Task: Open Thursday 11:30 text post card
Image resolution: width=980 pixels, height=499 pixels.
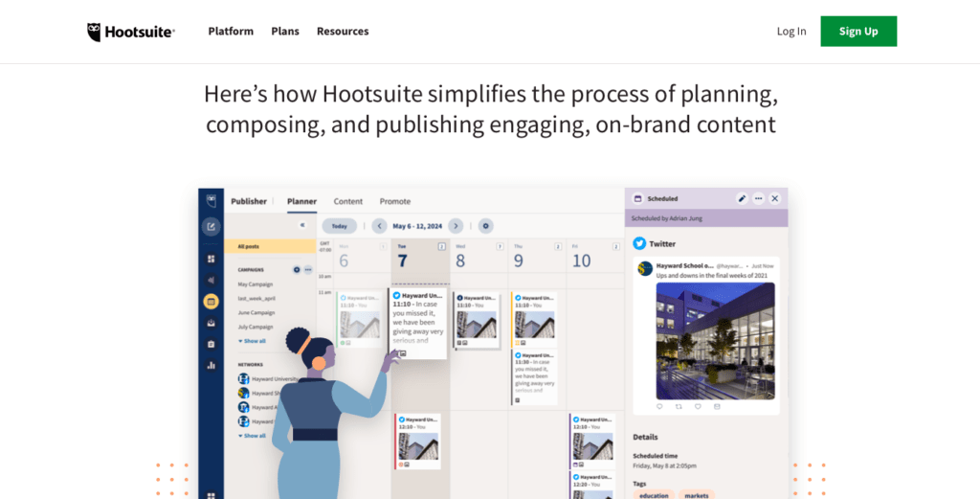Action: click(x=534, y=377)
